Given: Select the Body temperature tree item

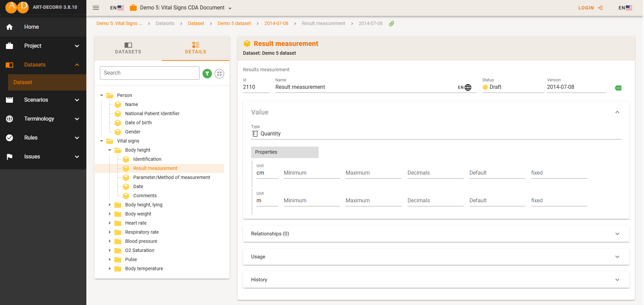Looking at the screenshot, I should 144,269.
